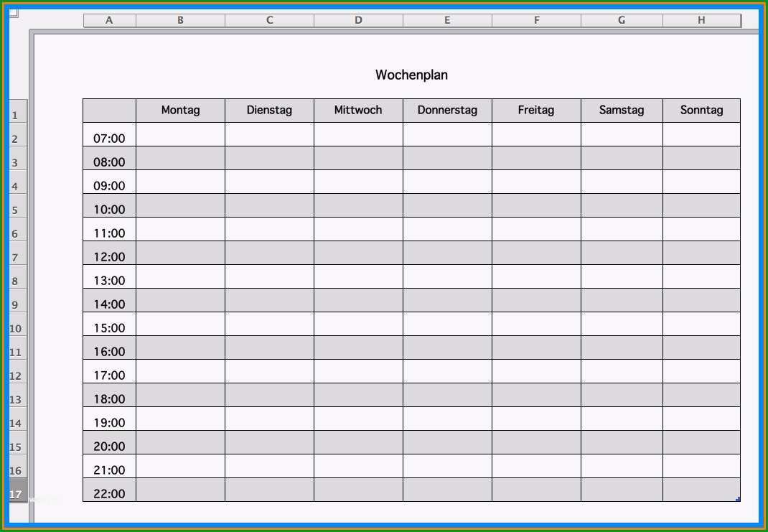The image size is (768, 532).
Task: Select row 10 header
Action: pos(18,324)
